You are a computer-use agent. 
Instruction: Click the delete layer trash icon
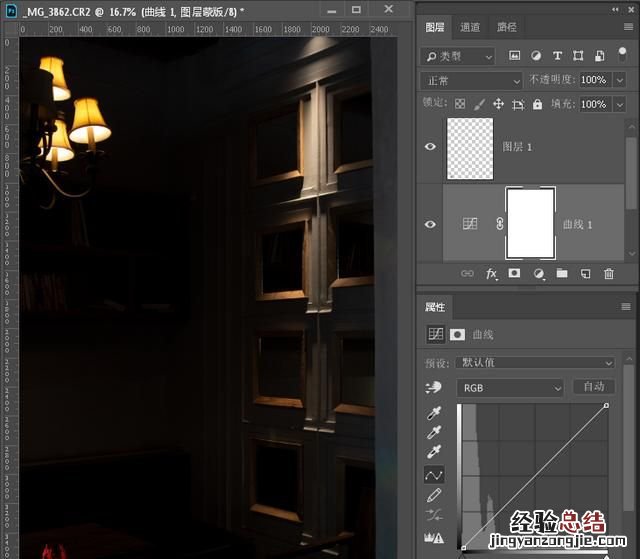tap(609, 273)
